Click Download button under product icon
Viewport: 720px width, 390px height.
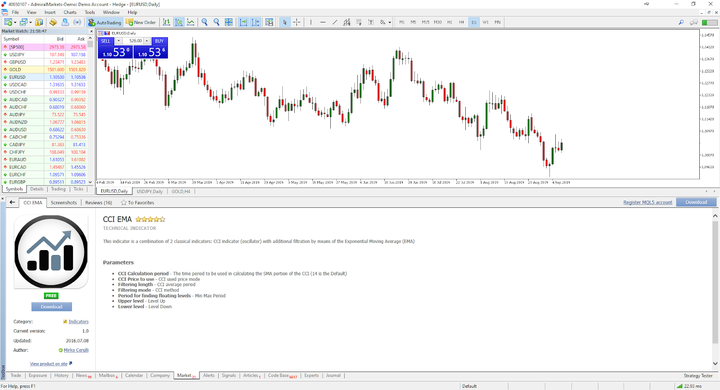(x=51, y=306)
